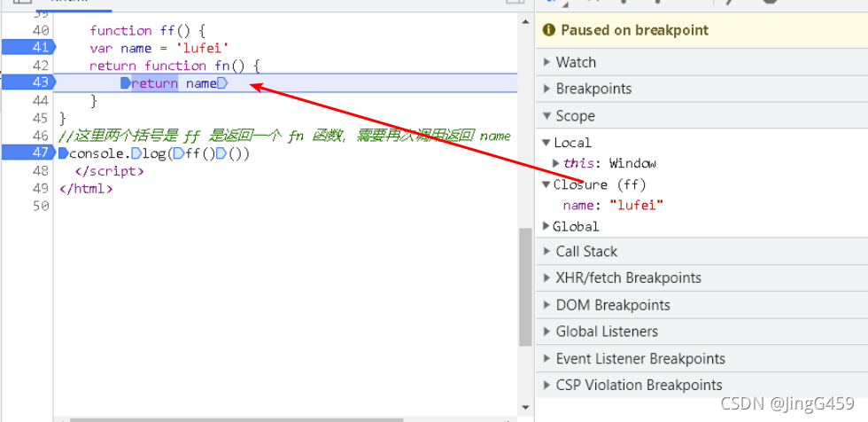Viewport: 868px width, 422px height.
Task: Click the warning icon beside 'Paused on breakpoint'
Action: pyautogui.click(x=548, y=30)
